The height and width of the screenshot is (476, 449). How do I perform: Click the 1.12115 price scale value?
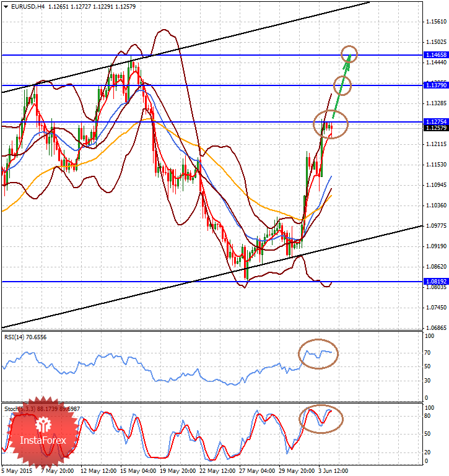point(436,144)
